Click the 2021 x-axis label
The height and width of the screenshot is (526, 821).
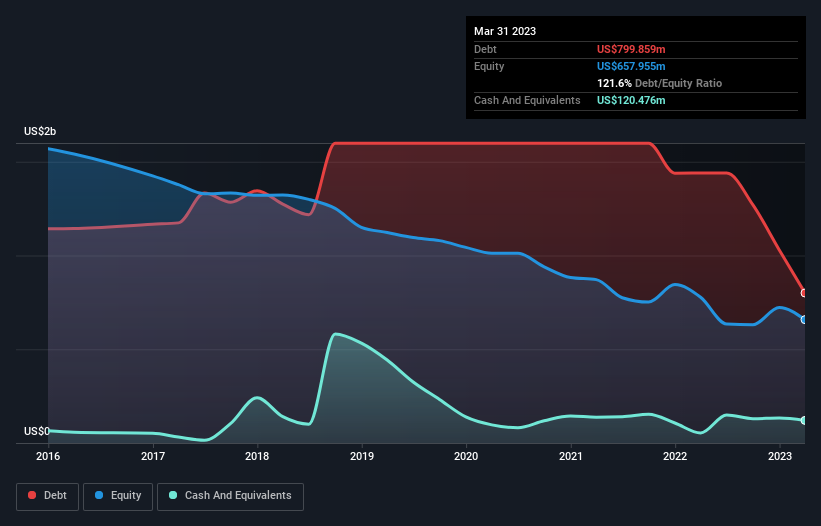[571, 456]
